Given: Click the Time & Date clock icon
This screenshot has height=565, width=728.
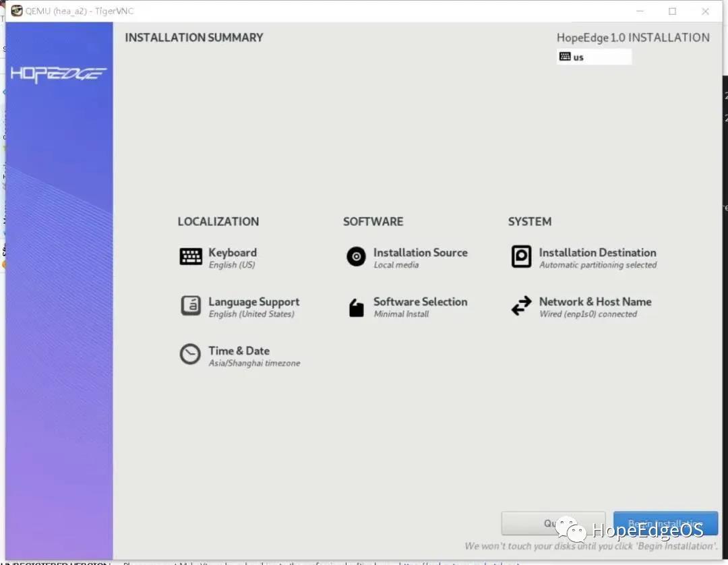Looking at the screenshot, I should point(190,354).
